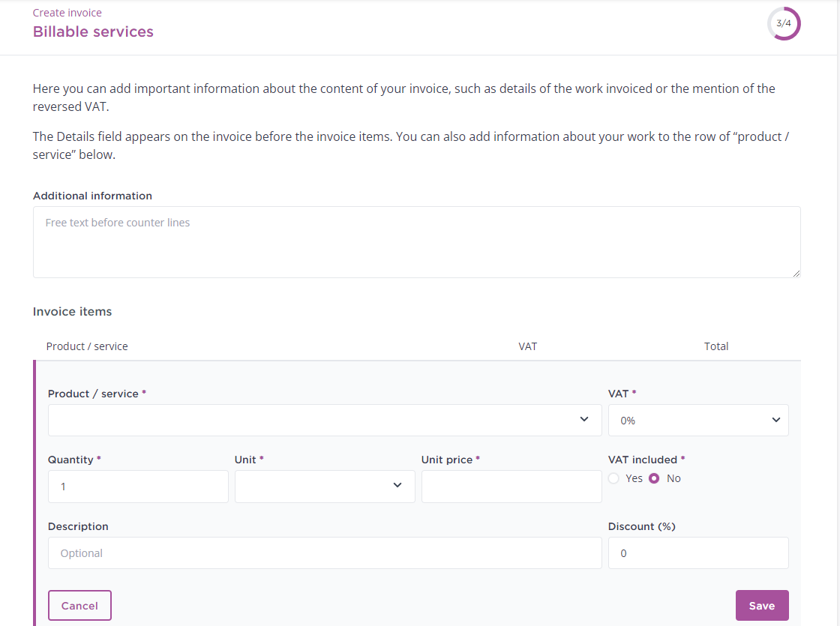Open the VAT percentage dropdown
Viewport: 840px width, 626px height.
698,420
